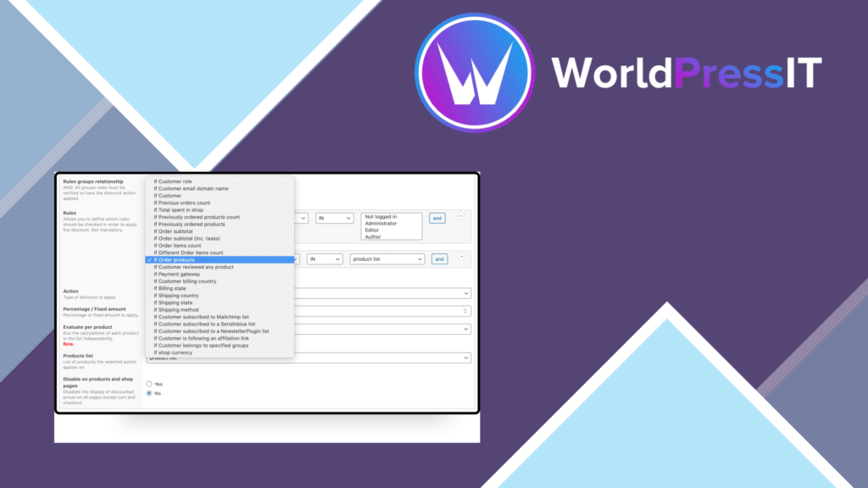
Task: Open the Action type dropdown
Action: pos(382,293)
